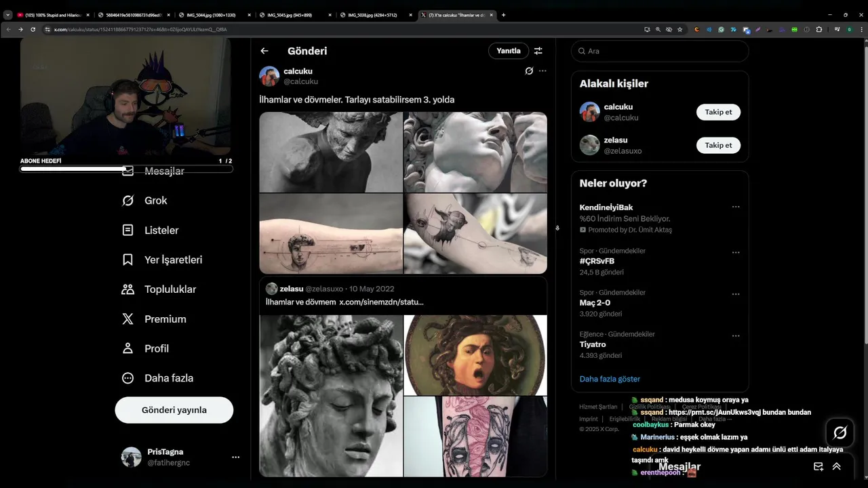This screenshot has width=868, height=488.
Task: Click the Grammarly extension icon
Action: point(721,29)
